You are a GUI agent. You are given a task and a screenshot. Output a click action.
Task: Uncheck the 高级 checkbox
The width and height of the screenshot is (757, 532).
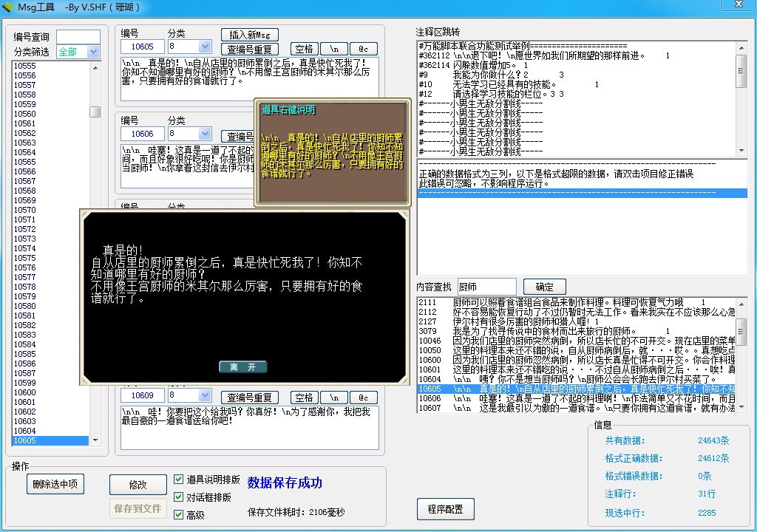[178, 515]
